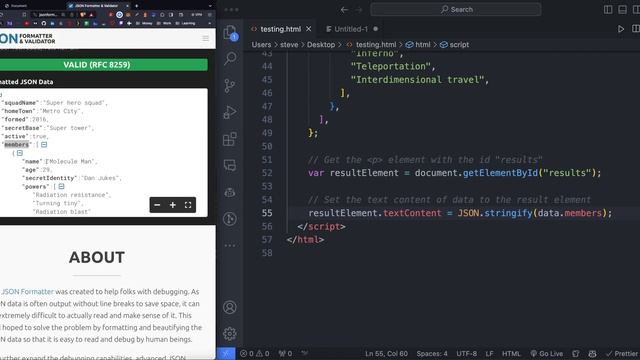
Task: Open the Git graph circular icon in activity bar
Action: [230, 219]
